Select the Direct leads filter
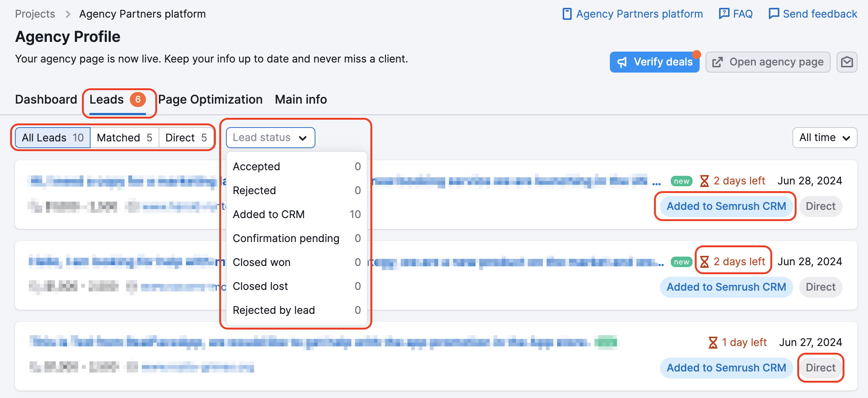The height and width of the screenshot is (398, 868). coord(186,138)
